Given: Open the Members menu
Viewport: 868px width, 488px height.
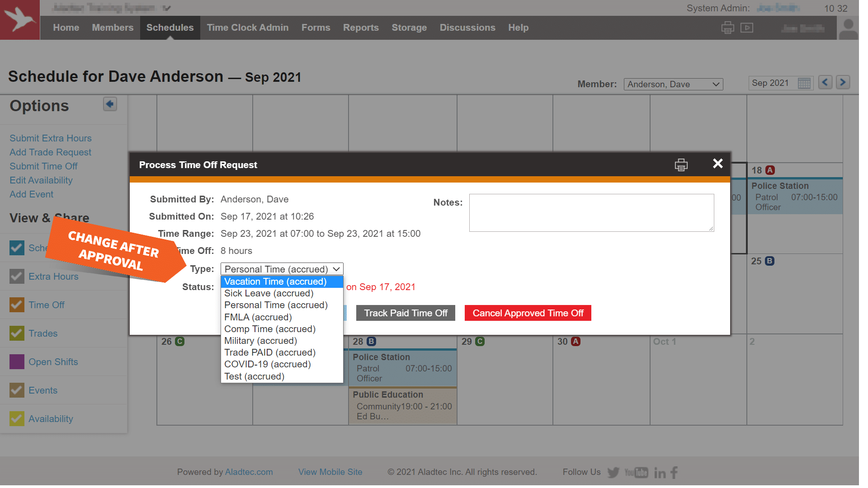Looking at the screenshot, I should pos(113,28).
